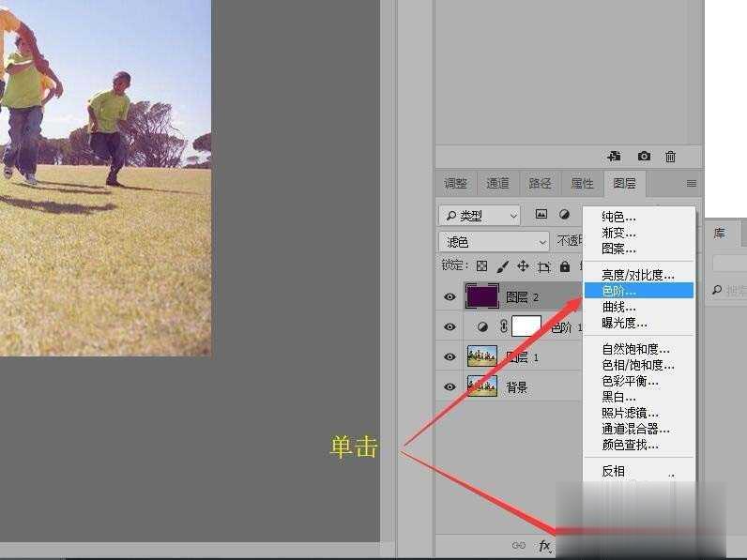Click the running children photo on canvas
This screenshot has height=560, width=747.
105,177
